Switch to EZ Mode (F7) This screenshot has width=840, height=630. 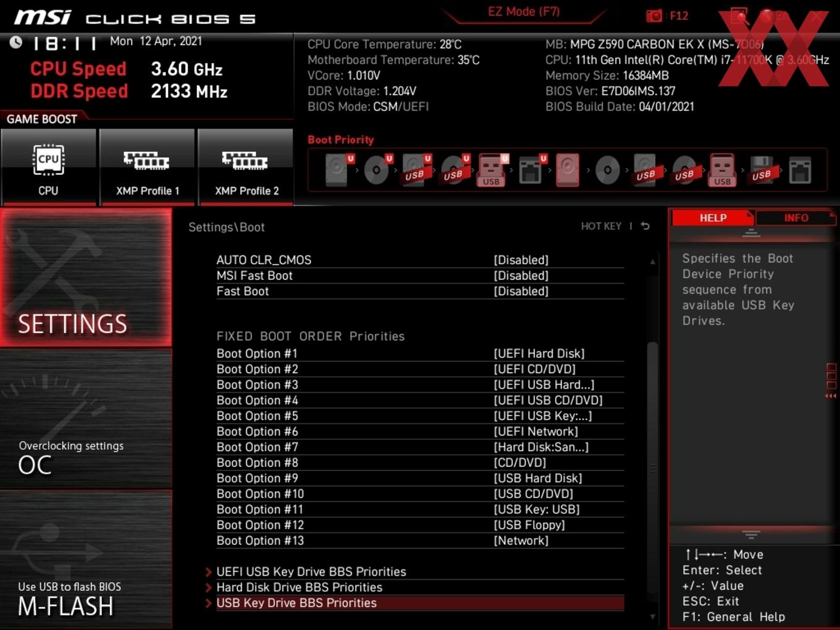(524, 12)
